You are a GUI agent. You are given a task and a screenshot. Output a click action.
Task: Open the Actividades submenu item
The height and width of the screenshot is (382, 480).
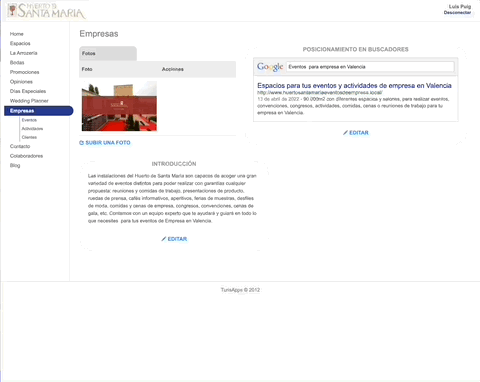coord(32,129)
